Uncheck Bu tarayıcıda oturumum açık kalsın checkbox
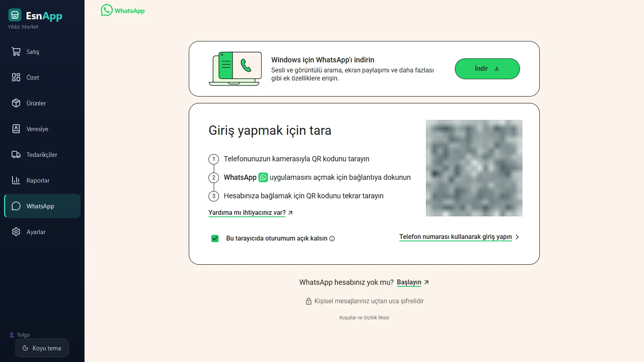Screen dimensions: 644x362 point(215,239)
